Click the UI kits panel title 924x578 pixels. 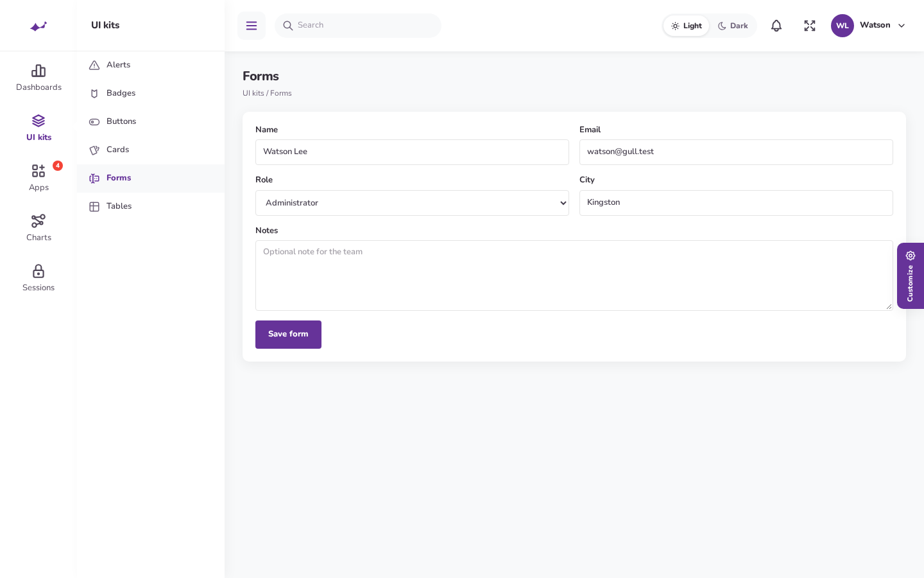point(105,25)
